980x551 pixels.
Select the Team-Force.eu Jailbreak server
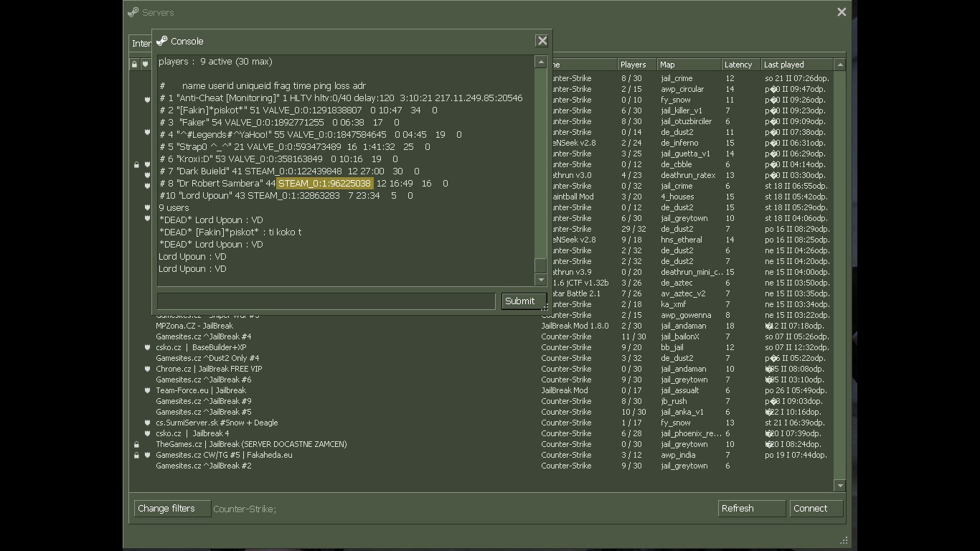481,390
